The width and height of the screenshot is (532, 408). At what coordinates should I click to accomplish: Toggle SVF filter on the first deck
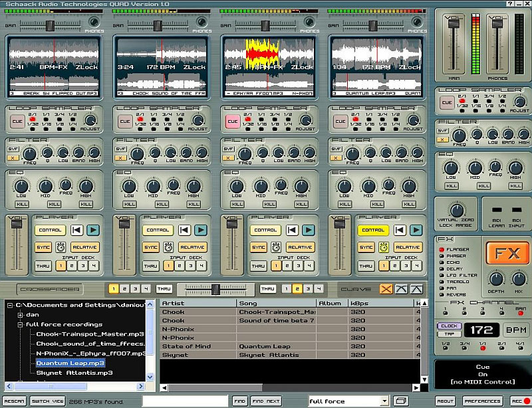pos(13,149)
